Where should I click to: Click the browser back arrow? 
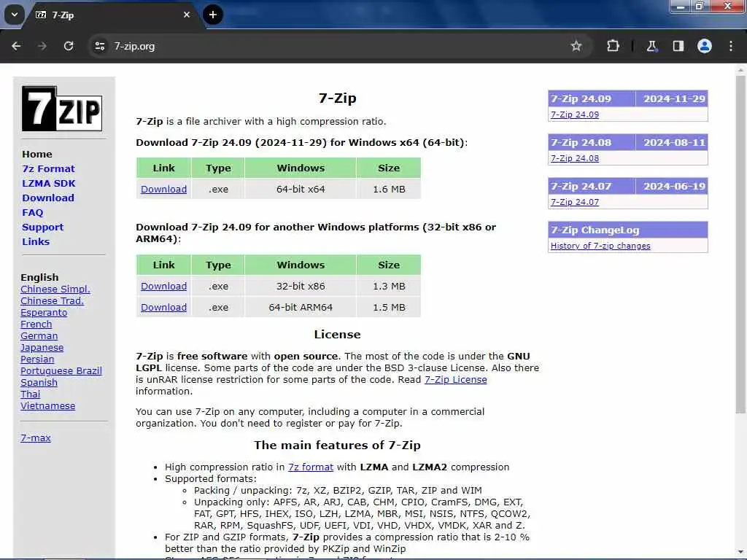click(x=16, y=46)
